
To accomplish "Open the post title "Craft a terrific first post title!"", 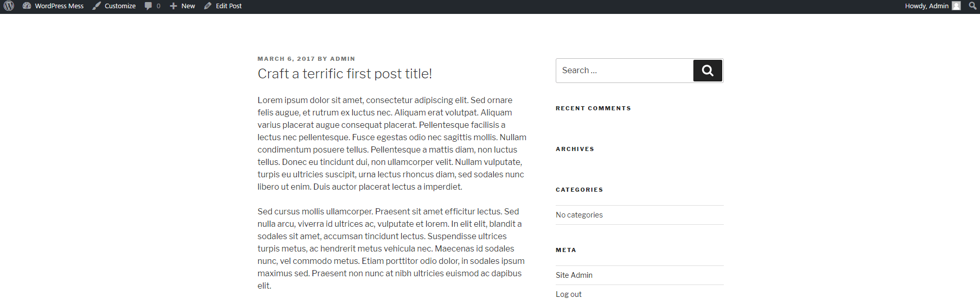I will click(345, 74).
